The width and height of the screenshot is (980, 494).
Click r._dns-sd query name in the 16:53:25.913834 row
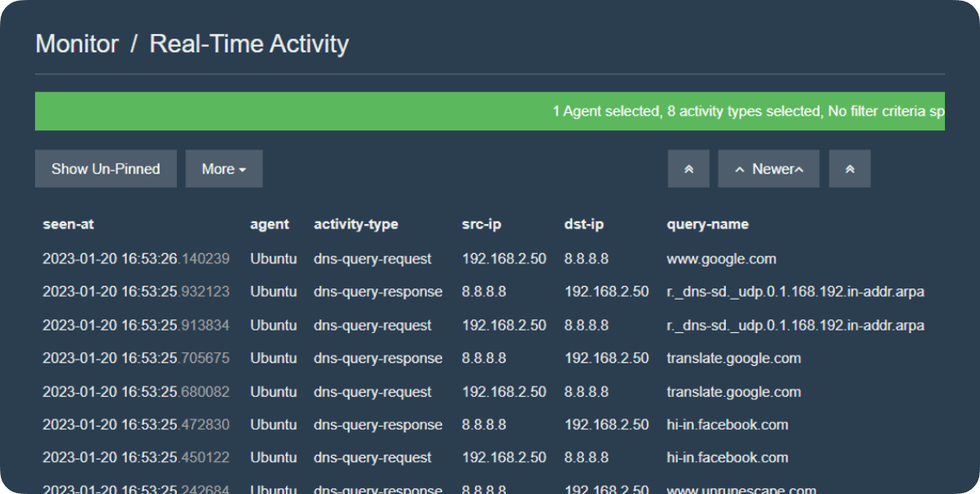(x=796, y=325)
